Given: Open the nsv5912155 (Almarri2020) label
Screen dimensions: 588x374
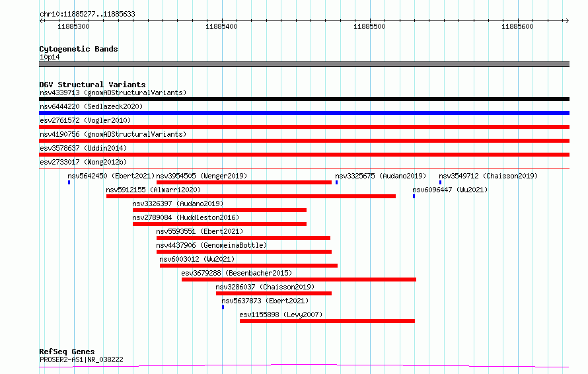Looking at the screenshot, I should pos(153,190).
